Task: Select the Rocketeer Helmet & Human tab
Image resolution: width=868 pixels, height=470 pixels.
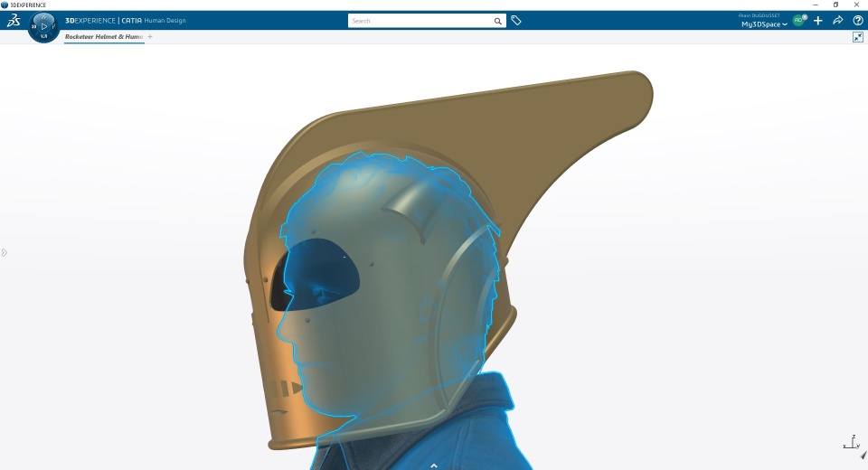Action: point(104,36)
